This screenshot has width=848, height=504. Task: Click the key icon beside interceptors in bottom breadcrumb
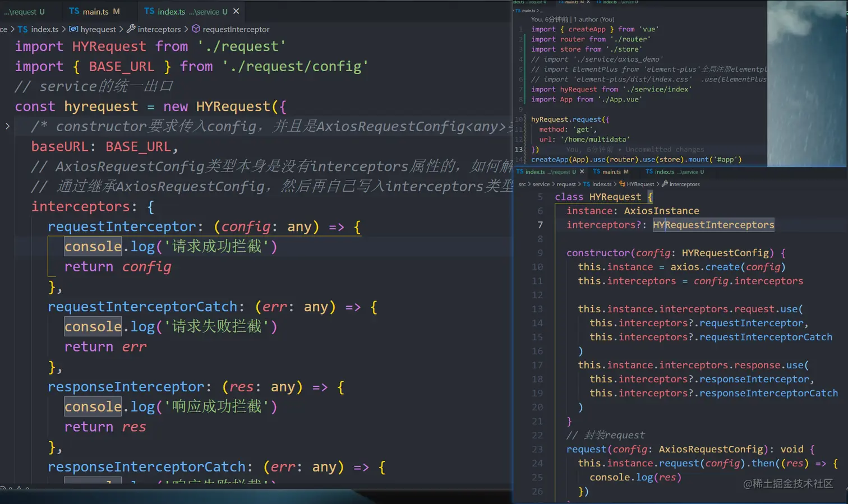pyautogui.click(x=665, y=184)
